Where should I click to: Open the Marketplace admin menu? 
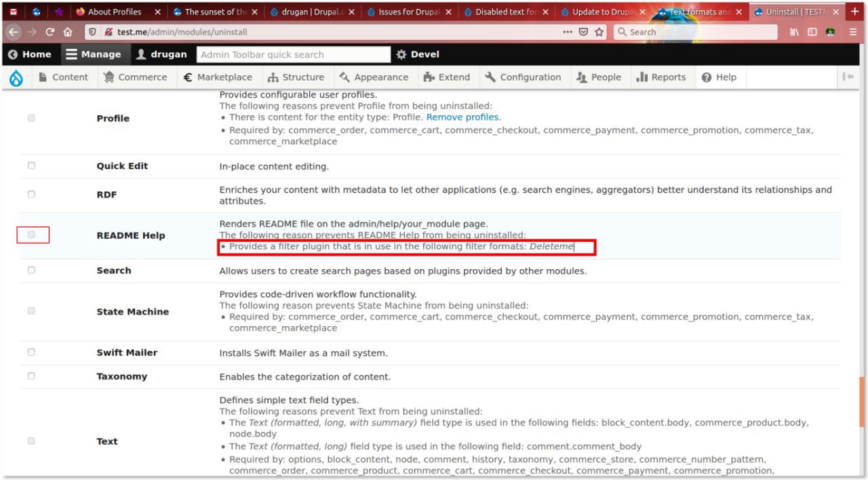click(218, 77)
